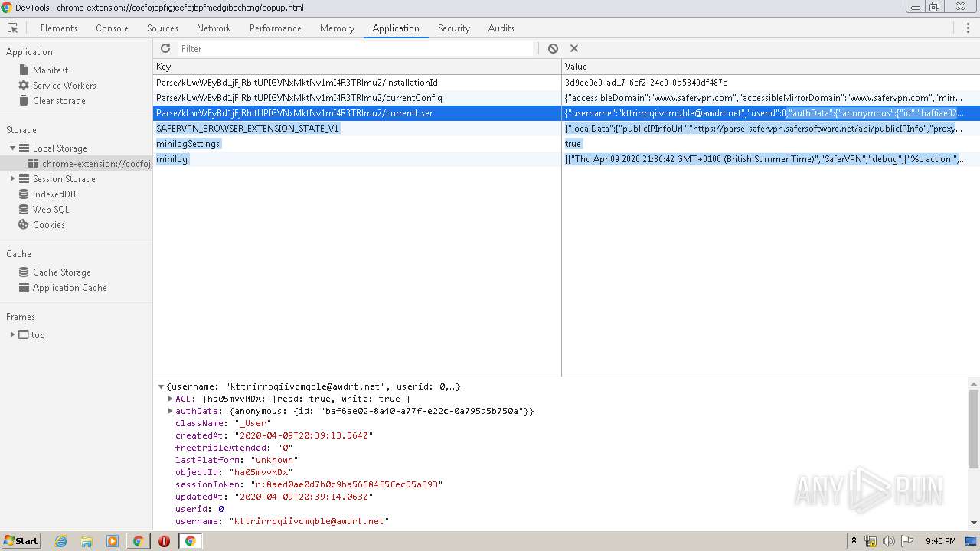The height and width of the screenshot is (551, 980).
Task: Switch to the Memory tab
Action: coord(337,28)
